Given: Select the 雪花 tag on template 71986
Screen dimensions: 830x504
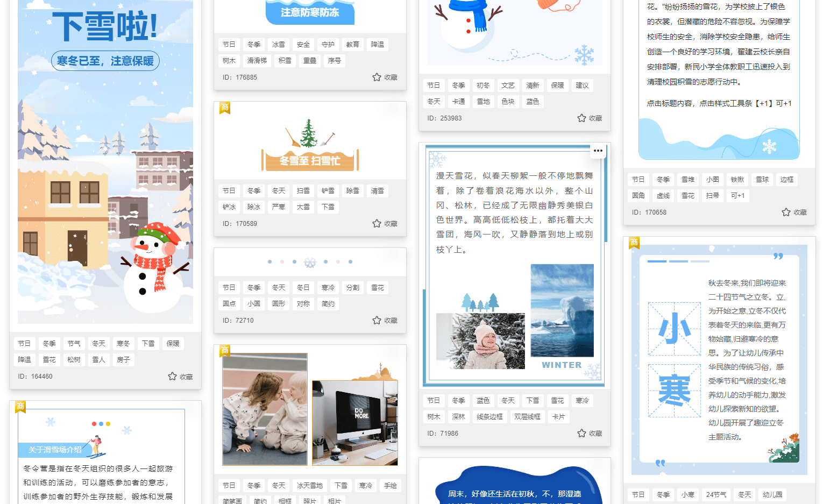Looking at the screenshot, I should (x=557, y=400).
